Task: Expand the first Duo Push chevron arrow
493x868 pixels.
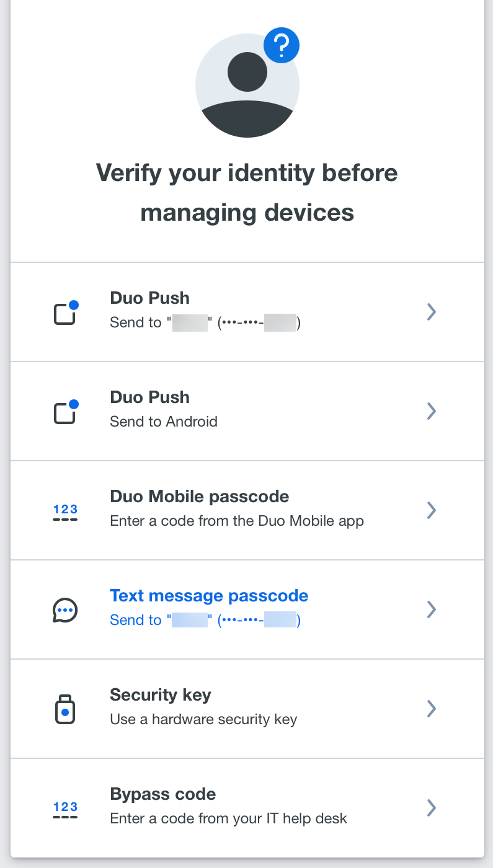Action: tap(432, 312)
